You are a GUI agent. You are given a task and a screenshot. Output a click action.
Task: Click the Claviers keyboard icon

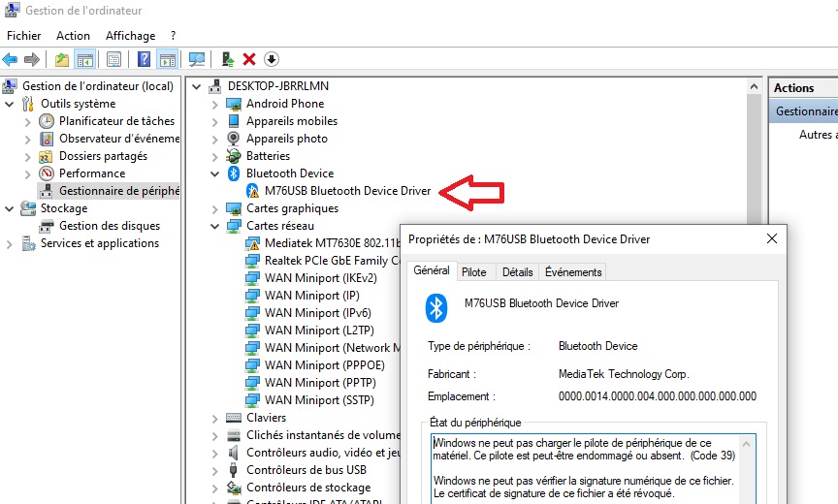[x=234, y=418]
